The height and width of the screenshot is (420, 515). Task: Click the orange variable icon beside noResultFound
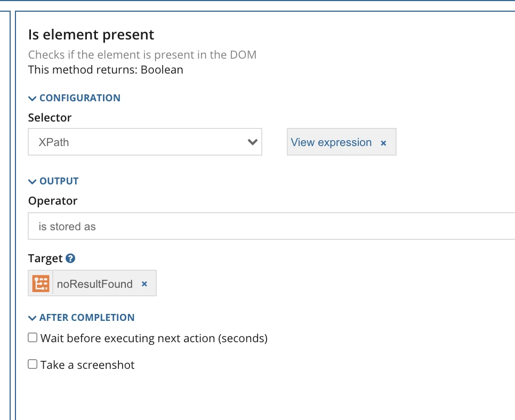[41, 284]
